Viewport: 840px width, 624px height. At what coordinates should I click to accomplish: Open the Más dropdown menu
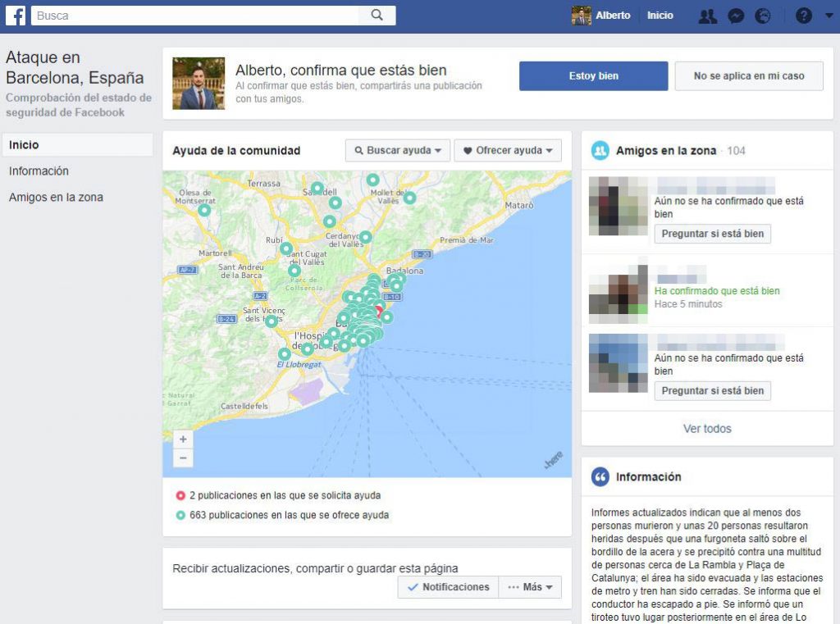coord(530,587)
